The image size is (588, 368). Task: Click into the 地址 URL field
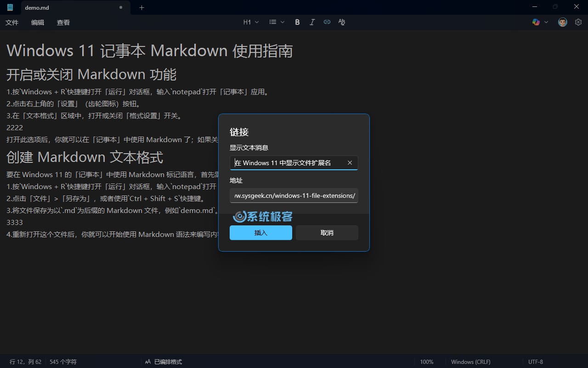294,195
